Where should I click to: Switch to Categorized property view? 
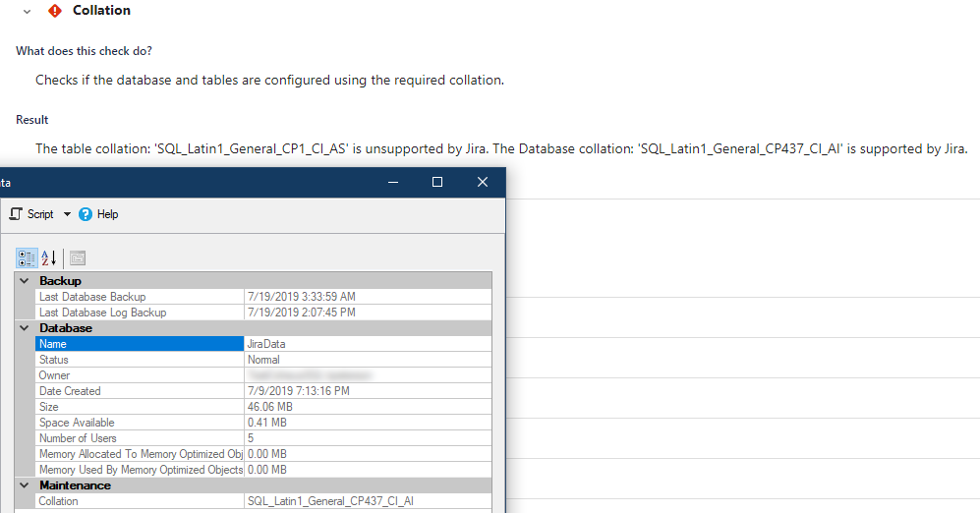[x=27, y=258]
